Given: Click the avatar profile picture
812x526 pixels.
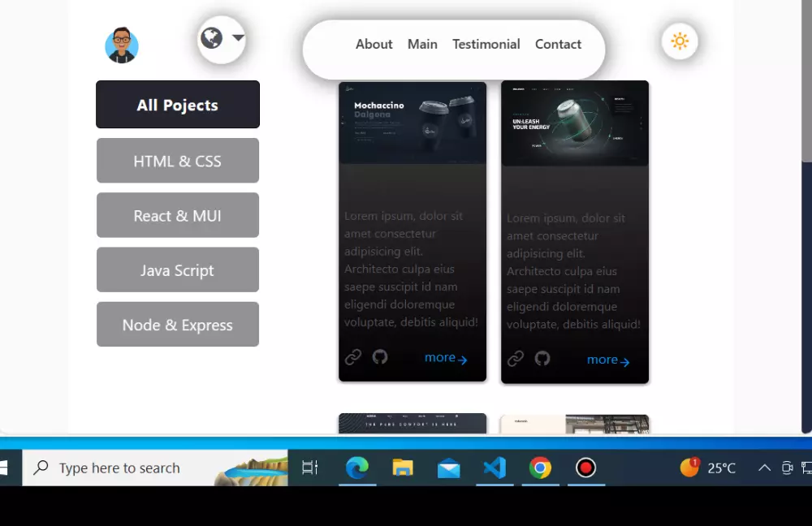Looking at the screenshot, I should pos(122,45).
